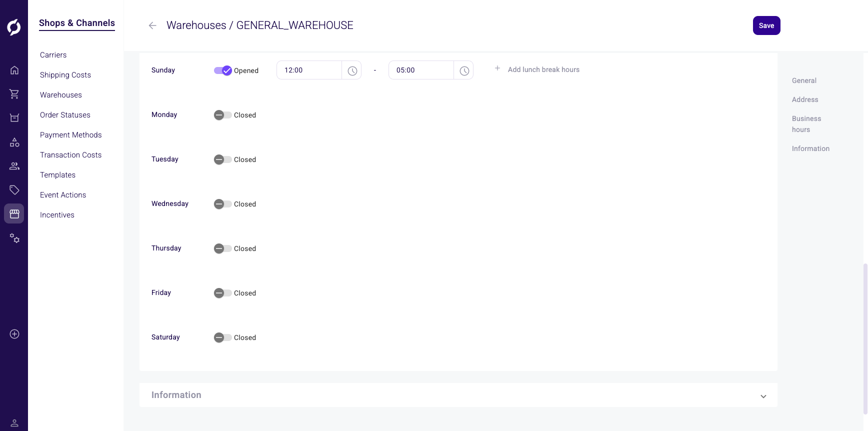Open the shopping cart icon in sidebar

click(x=14, y=94)
